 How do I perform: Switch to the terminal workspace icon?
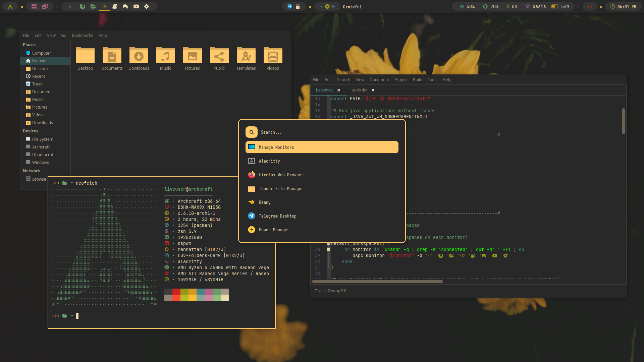(72, 6)
